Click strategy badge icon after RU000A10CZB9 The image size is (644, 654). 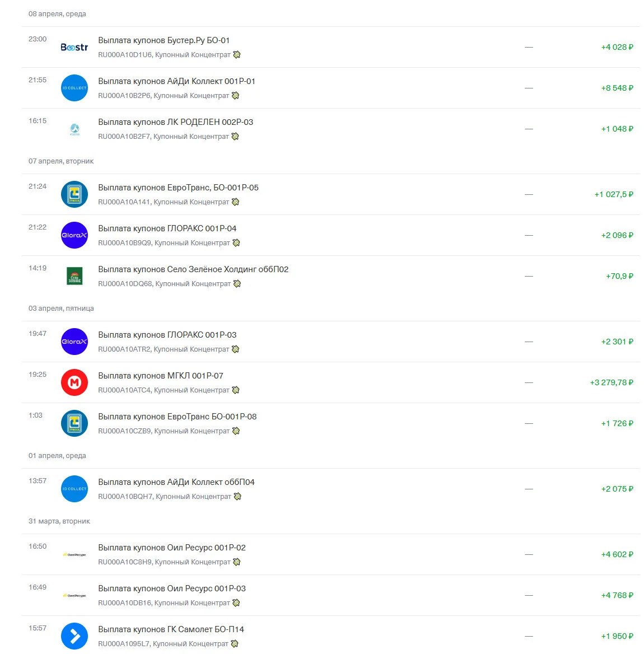point(236,431)
